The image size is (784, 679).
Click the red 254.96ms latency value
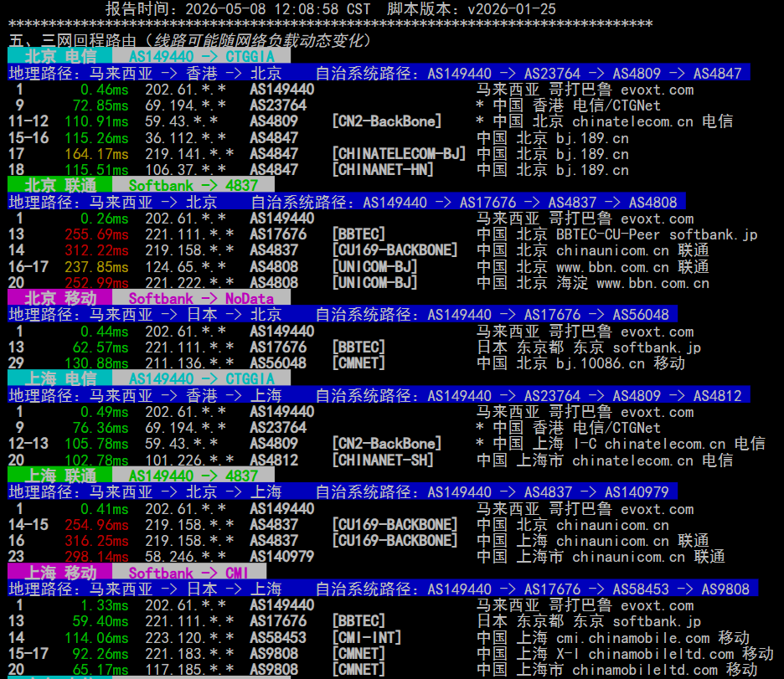point(96,525)
